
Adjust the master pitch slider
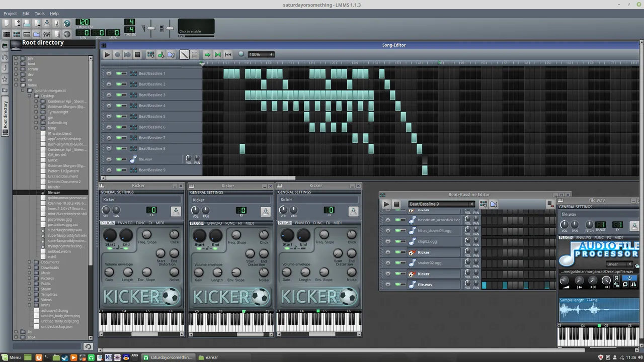(x=170, y=28)
